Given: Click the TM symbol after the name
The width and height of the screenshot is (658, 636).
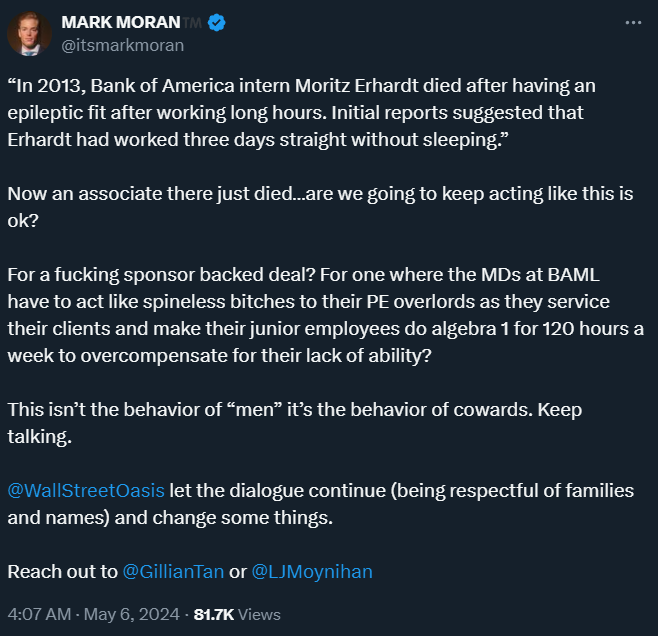Looking at the screenshot, I should [192, 22].
